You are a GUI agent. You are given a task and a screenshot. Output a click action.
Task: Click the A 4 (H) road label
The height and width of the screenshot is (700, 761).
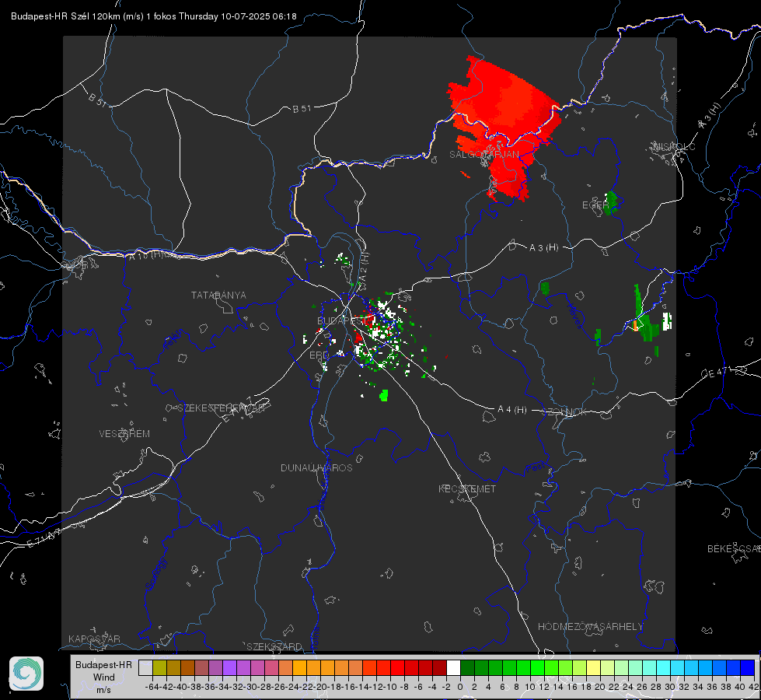(x=512, y=410)
